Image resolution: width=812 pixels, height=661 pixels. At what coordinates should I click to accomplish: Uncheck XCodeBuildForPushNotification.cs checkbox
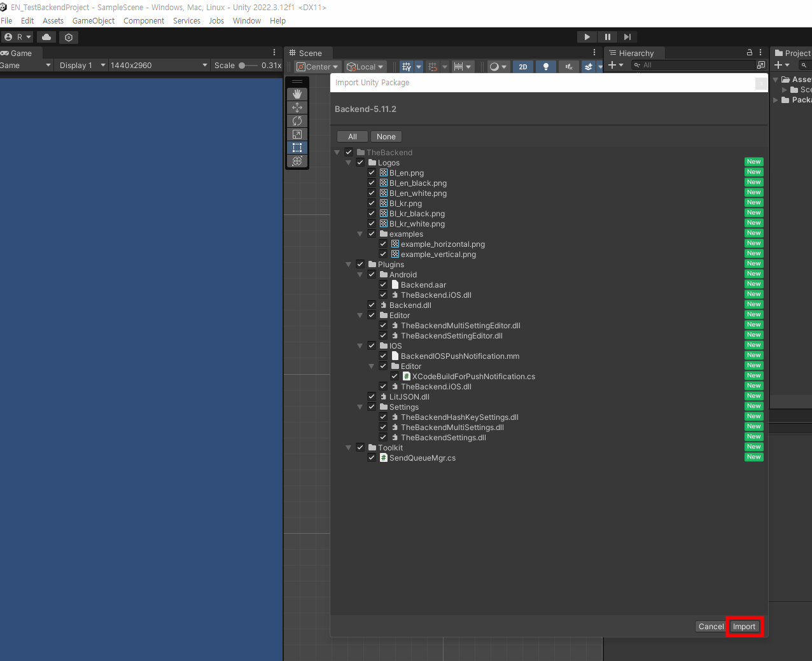395,376
